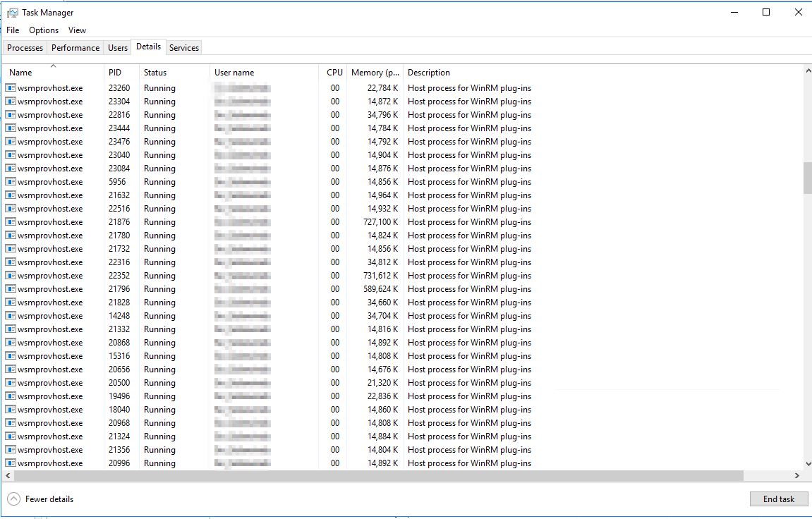
Task: Click process icon for PID 21828 row
Action: pos(11,303)
